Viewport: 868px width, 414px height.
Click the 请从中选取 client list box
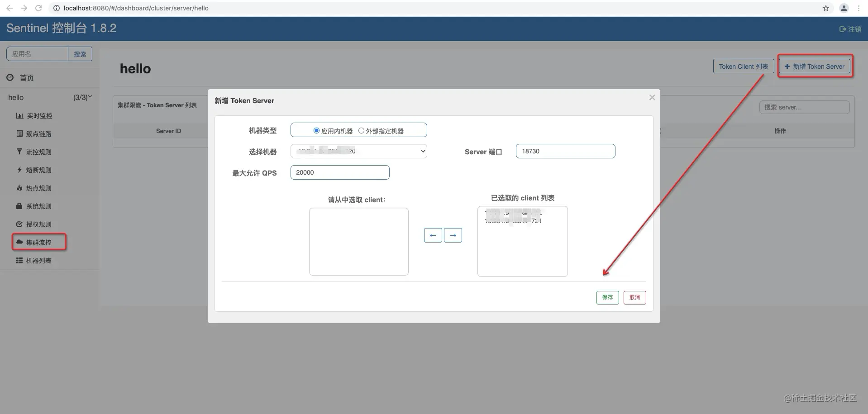(x=358, y=242)
